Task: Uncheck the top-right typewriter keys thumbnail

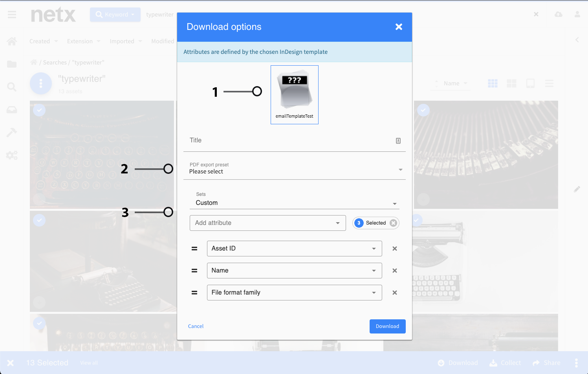Action: pos(423,110)
